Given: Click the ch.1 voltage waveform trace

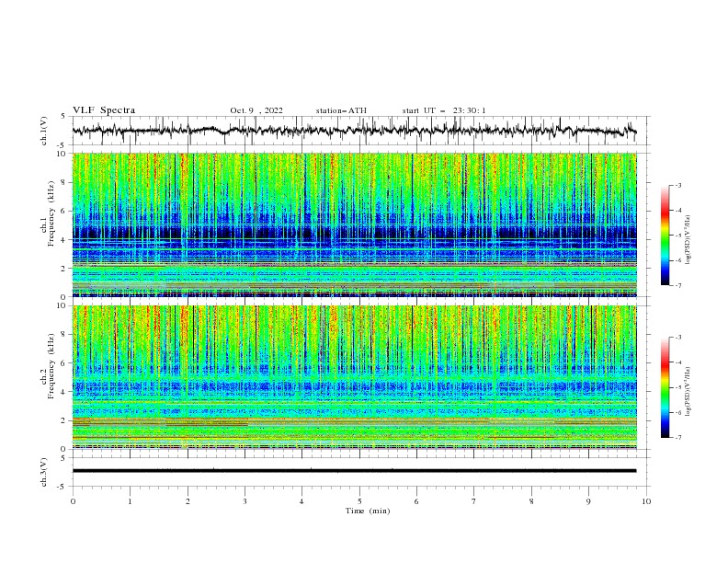Looking at the screenshot, I should click(x=354, y=131).
